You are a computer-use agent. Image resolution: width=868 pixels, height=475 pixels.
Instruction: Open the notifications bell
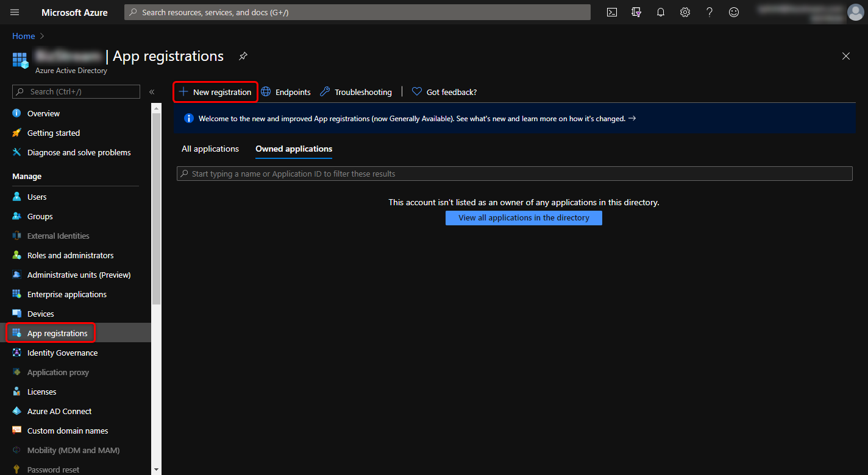661,12
